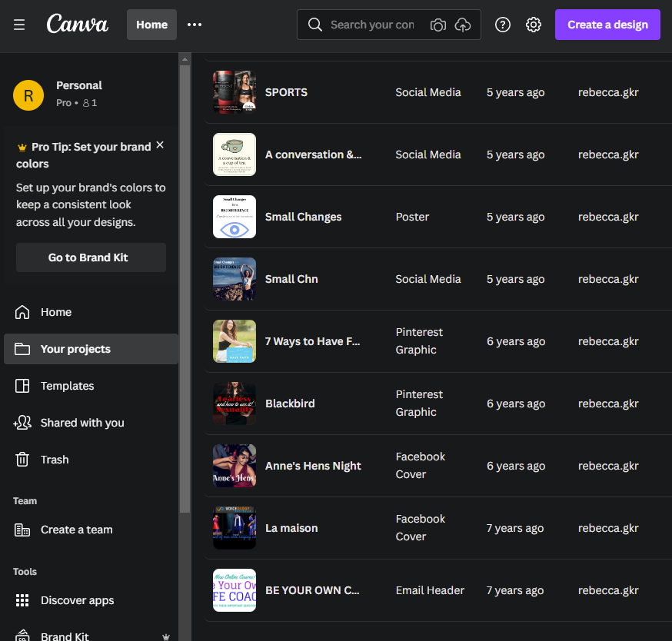Click the Shared with you people icon
Viewport: 672px width, 641px height.
[22, 423]
